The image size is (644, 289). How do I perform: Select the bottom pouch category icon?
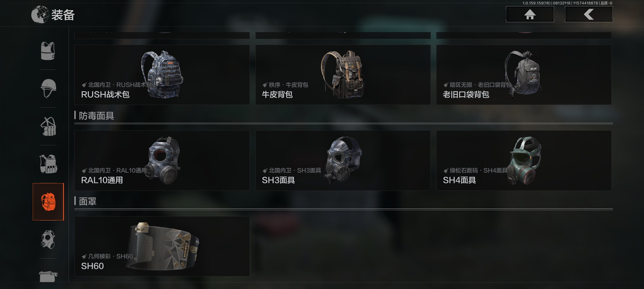[x=48, y=276]
